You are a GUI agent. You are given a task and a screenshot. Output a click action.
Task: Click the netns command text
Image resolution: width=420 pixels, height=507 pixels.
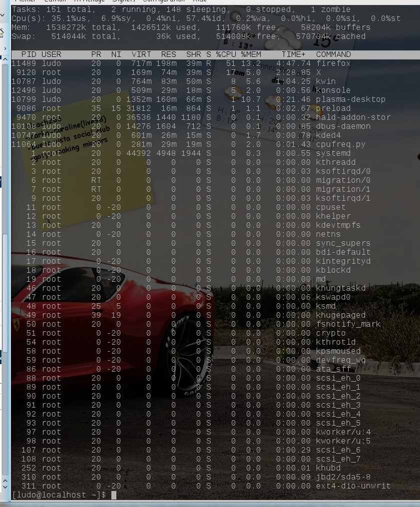click(x=329, y=234)
